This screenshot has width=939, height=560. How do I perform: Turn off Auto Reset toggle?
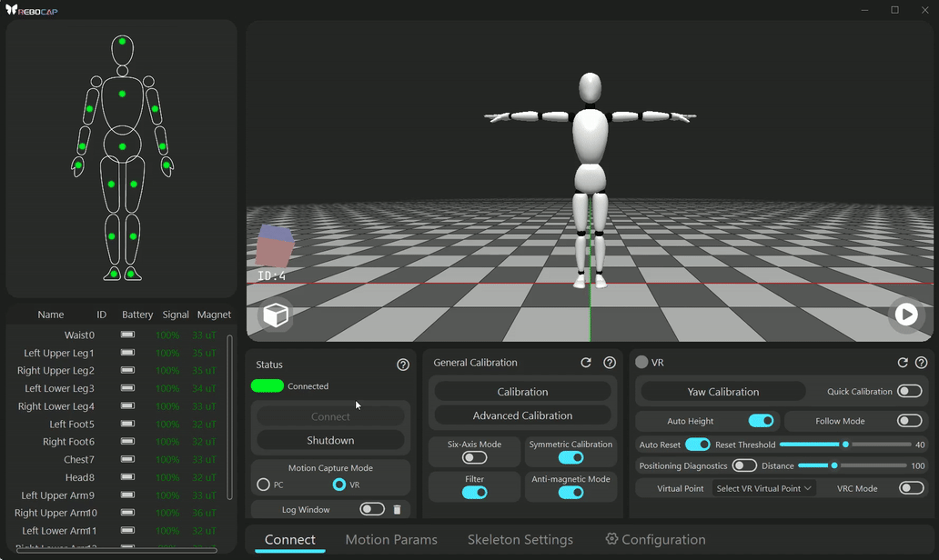point(698,445)
